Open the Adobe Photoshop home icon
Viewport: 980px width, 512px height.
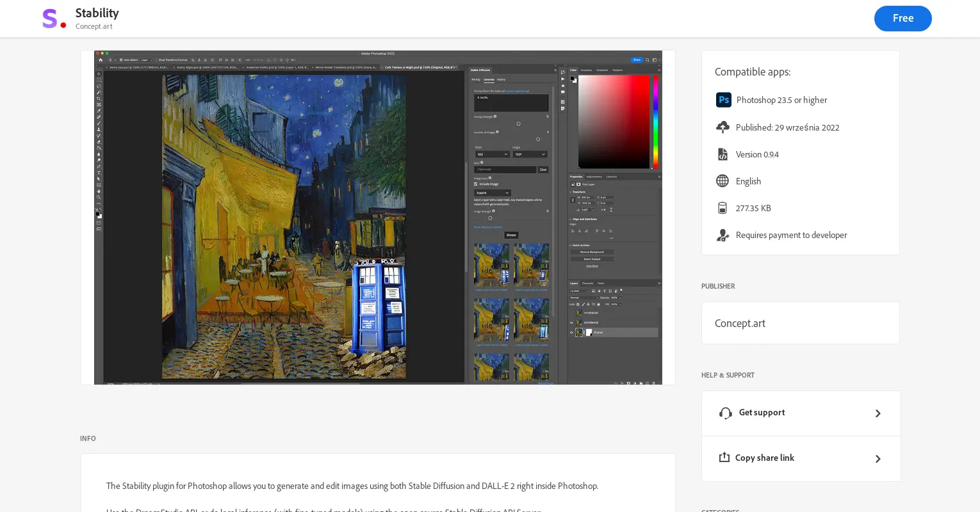pos(101,60)
